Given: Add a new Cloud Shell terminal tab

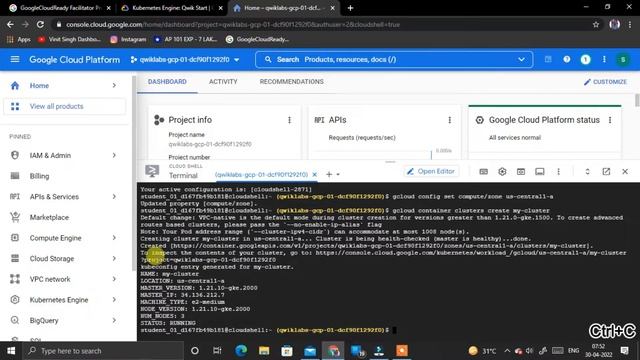Looking at the screenshot, I should pyautogui.click(x=329, y=175).
